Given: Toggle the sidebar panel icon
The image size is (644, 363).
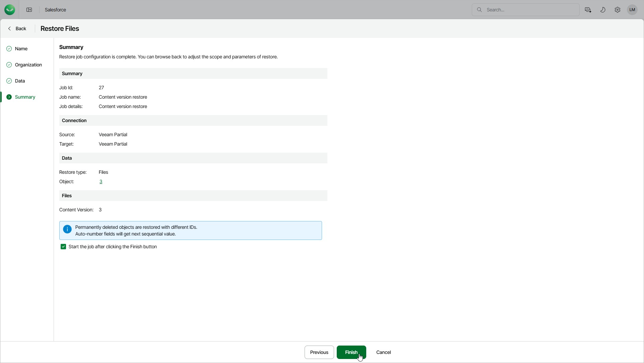Looking at the screenshot, I should tap(29, 10).
